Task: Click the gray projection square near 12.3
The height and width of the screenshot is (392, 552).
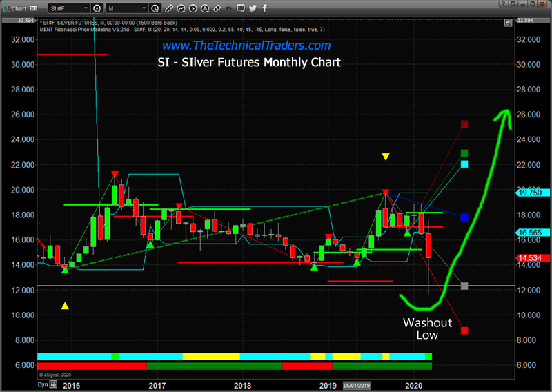Action: coord(464,286)
